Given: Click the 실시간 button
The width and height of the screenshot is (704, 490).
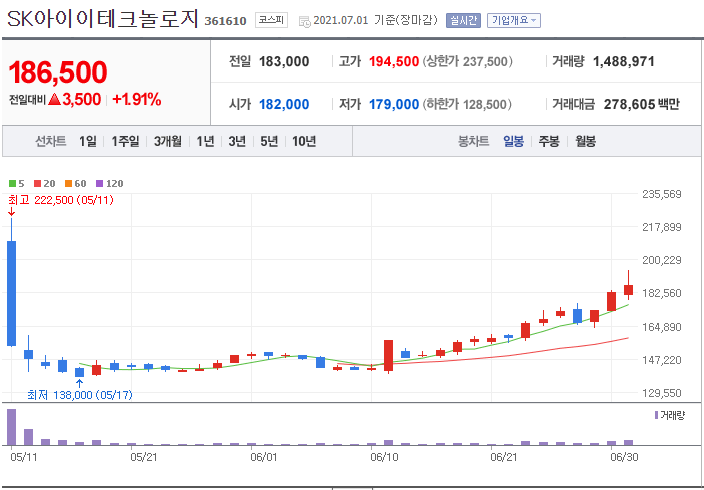Looking at the screenshot, I should tap(463, 21).
